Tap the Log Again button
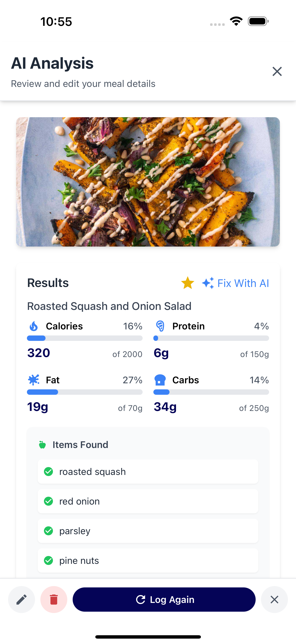The image size is (296, 644). [x=164, y=599]
